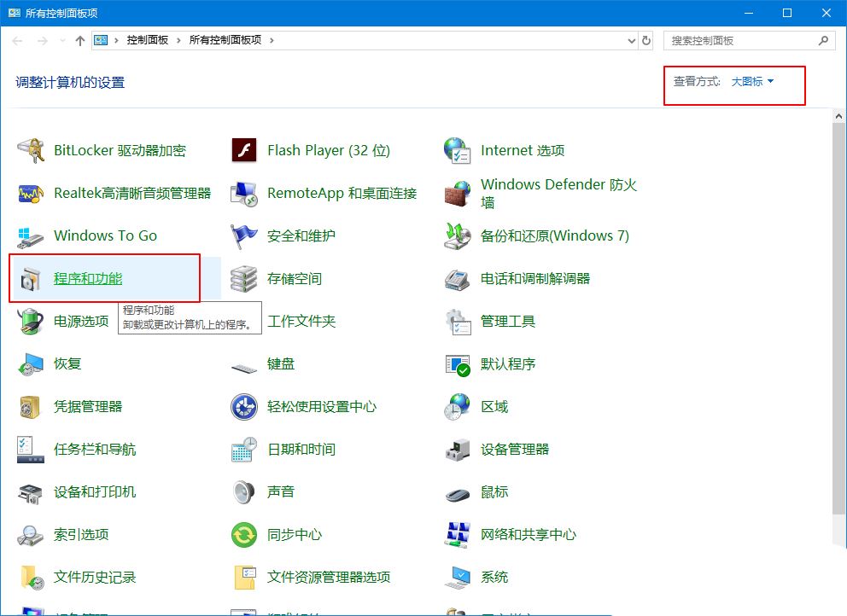Open the 文件资源管理器选项 icon

click(244, 577)
